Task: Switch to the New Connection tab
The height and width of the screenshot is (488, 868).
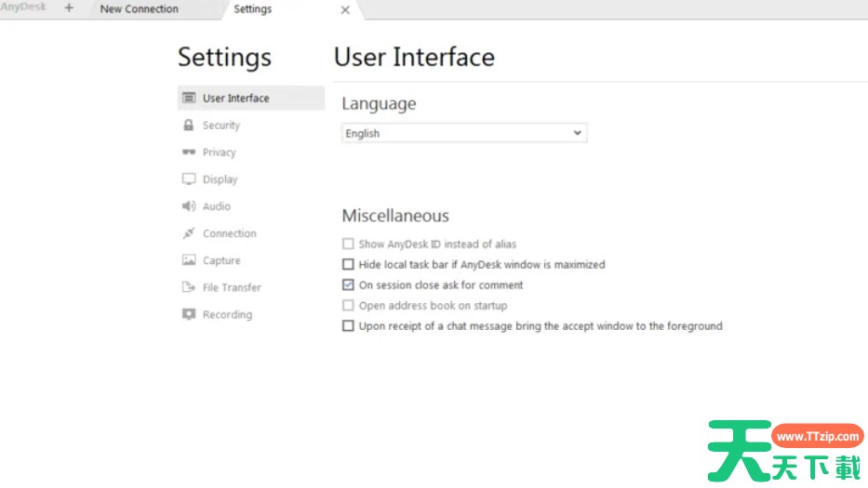Action: pyautogui.click(x=139, y=9)
